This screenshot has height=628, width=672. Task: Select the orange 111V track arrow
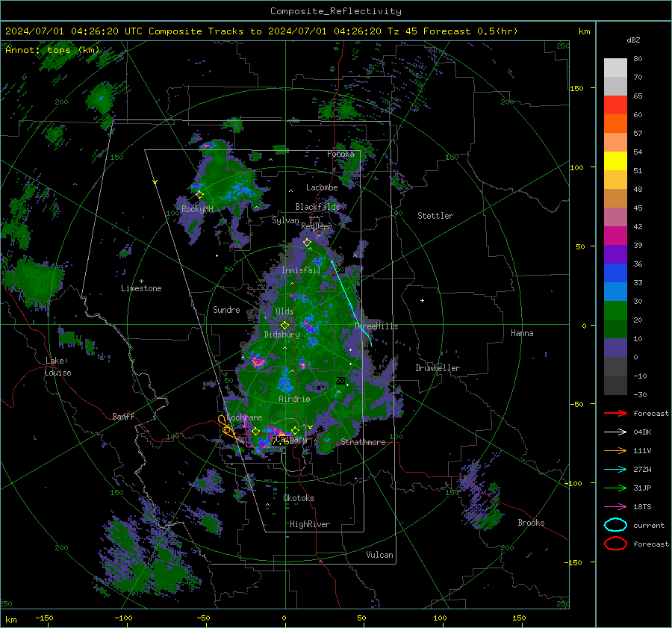pos(615,450)
